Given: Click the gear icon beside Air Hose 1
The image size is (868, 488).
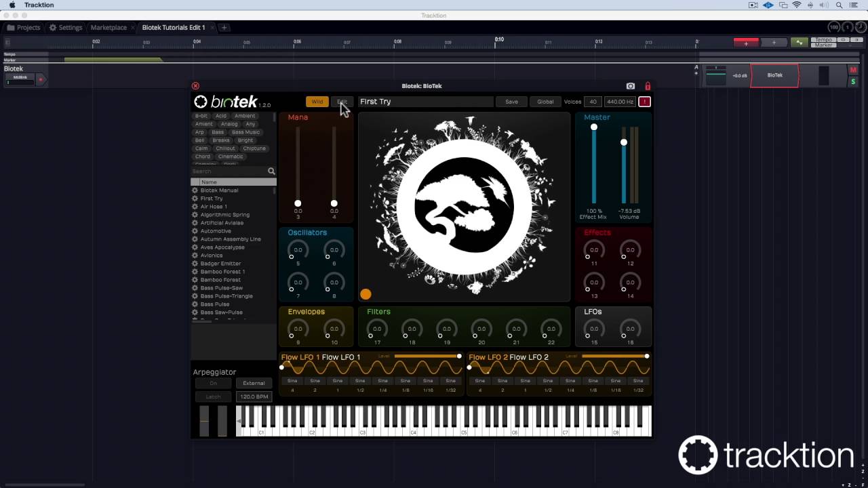Looking at the screenshot, I should point(195,207).
